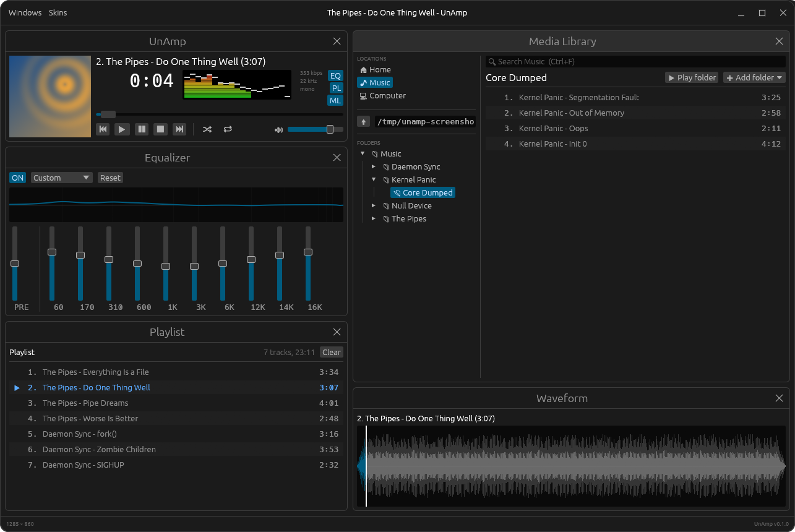Click the 1K equalizer band slider
The height and width of the screenshot is (532, 795).
[x=166, y=264]
